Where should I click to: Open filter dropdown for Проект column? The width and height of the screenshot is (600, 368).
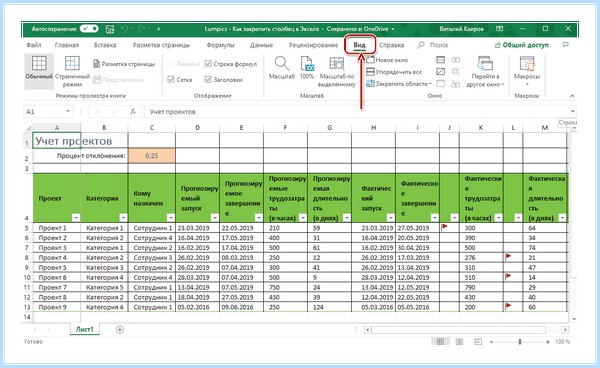pos(76,218)
